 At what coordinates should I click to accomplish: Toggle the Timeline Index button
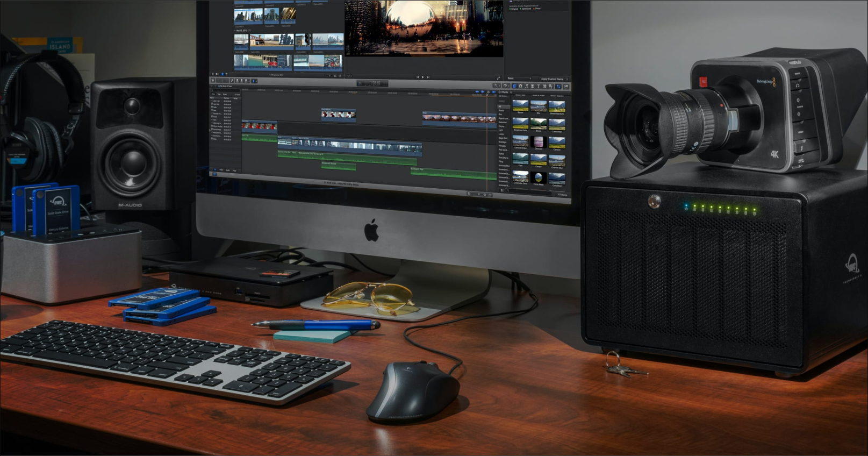pos(214,175)
